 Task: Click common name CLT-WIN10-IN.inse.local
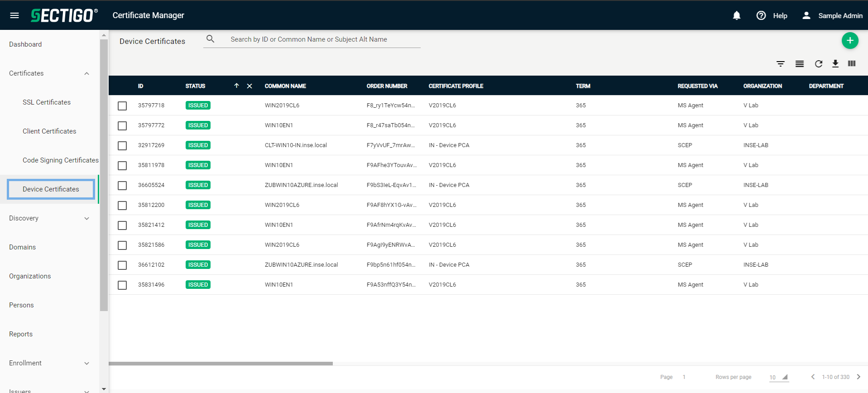296,145
